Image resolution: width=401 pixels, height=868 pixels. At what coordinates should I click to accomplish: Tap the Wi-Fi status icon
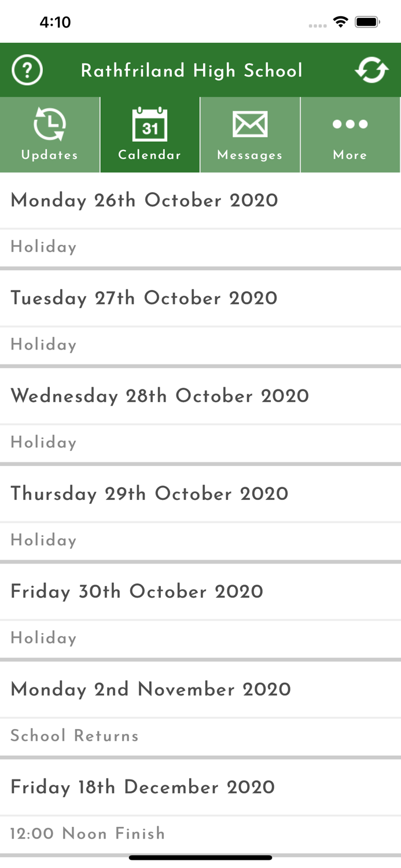[x=341, y=22]
